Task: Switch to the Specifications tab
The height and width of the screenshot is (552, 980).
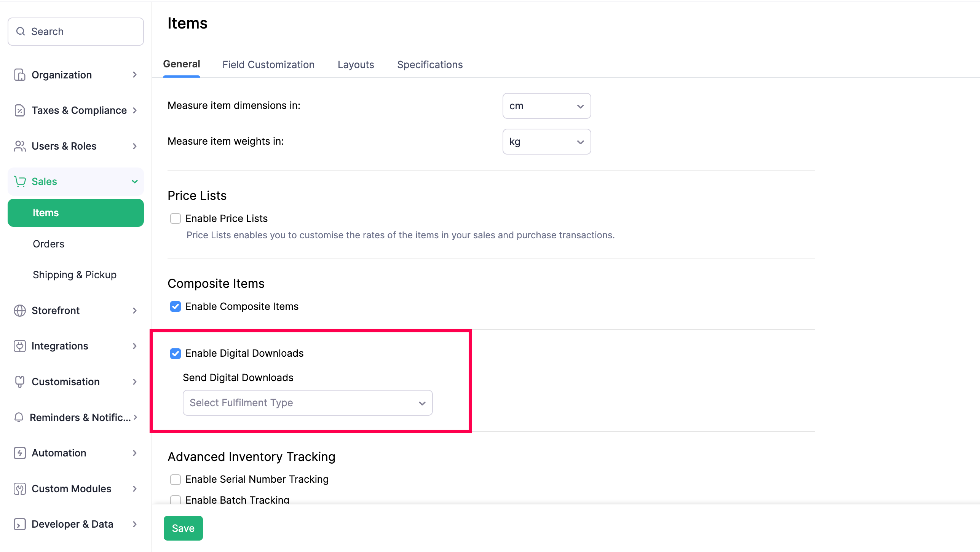Action: tap(430, 65)
